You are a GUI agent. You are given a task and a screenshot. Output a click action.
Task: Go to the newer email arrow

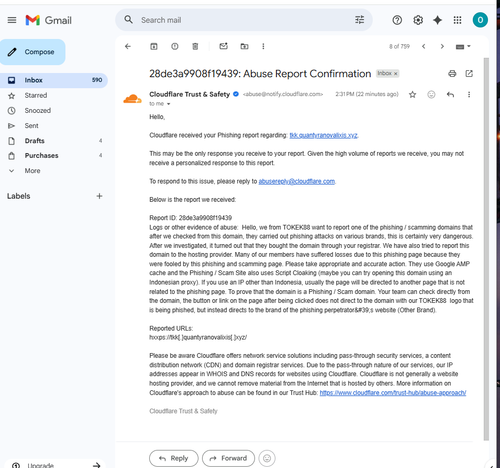point(424,46)
